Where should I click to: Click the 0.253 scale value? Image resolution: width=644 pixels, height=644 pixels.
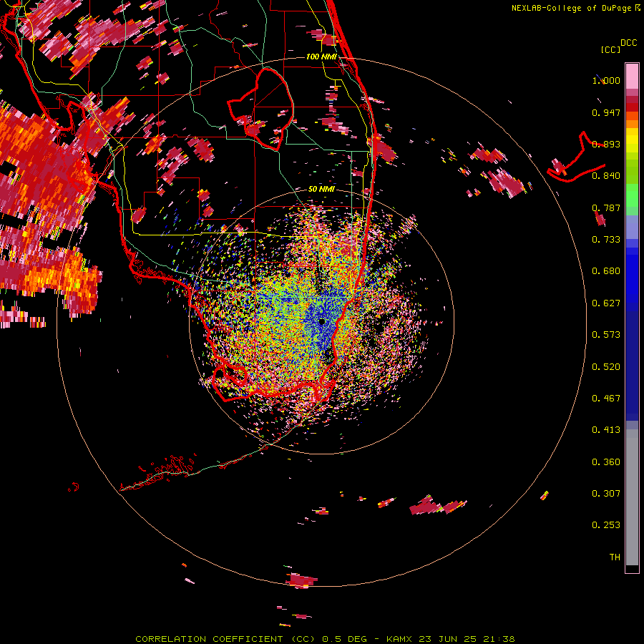pos(606,525)
